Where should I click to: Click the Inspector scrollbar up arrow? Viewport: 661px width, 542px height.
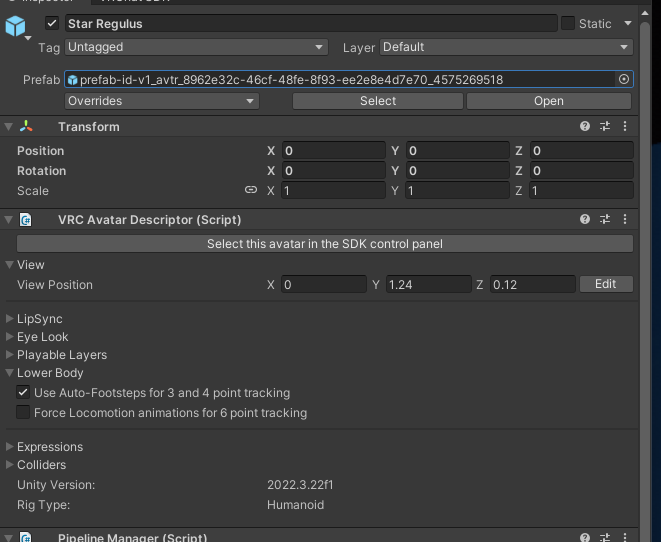pyautogui.click(x=645, y=13)
